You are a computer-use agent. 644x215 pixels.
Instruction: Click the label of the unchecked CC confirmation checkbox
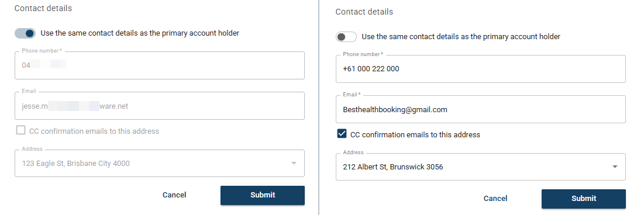click(x=94, y=131)
